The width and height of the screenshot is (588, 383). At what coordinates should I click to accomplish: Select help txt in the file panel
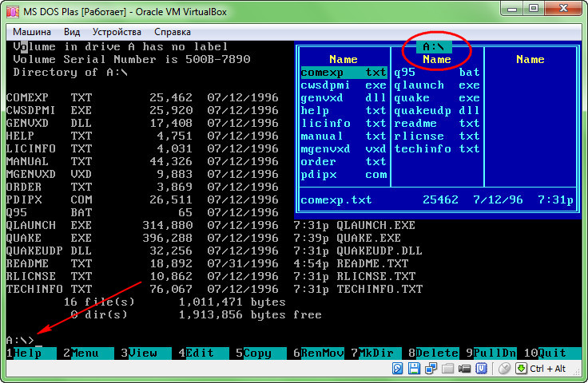(344, 110)
